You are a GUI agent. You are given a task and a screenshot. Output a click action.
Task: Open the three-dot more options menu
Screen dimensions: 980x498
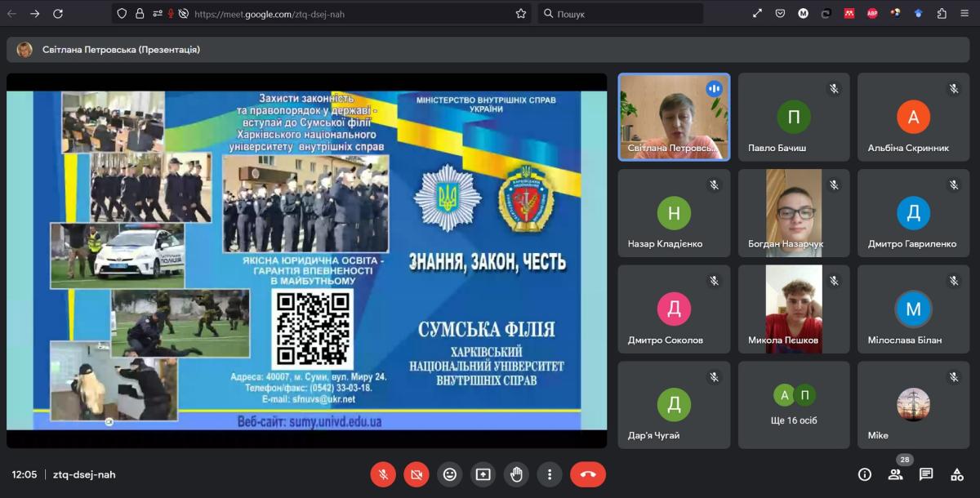550,474
